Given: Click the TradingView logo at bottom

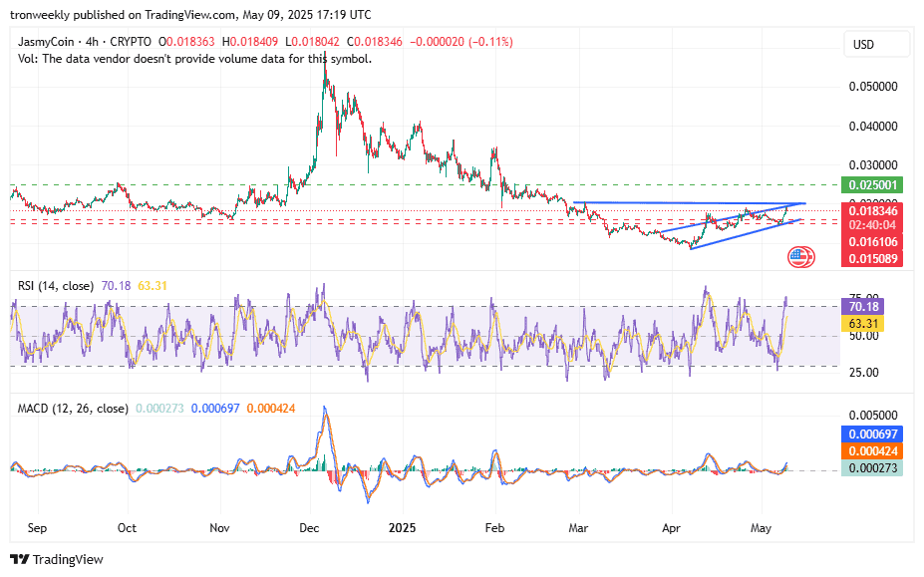Looking at the screenshot, I should pyautogui.click(x=57, y=559).
